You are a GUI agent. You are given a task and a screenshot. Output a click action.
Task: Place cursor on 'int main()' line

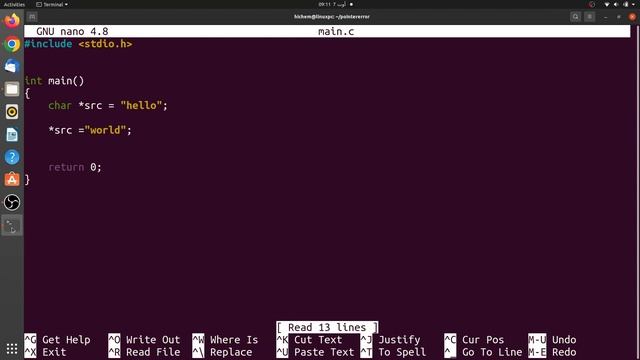[54, 81]
